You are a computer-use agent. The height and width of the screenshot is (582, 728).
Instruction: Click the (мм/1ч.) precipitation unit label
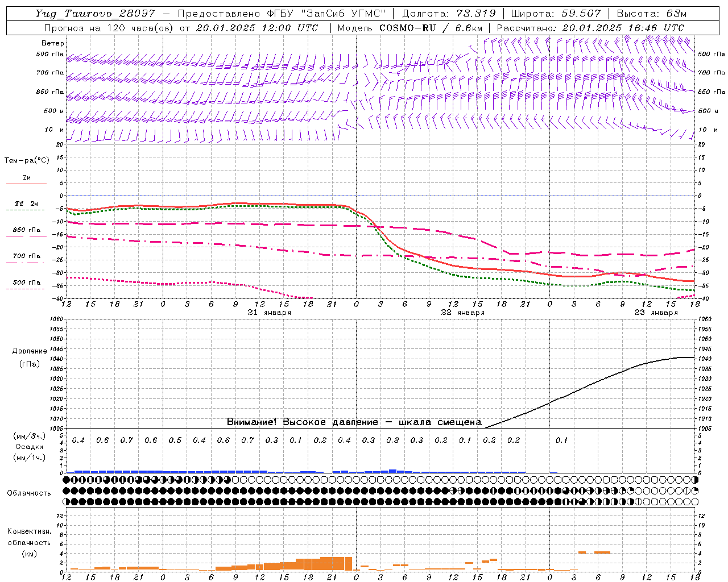[28, 457]
